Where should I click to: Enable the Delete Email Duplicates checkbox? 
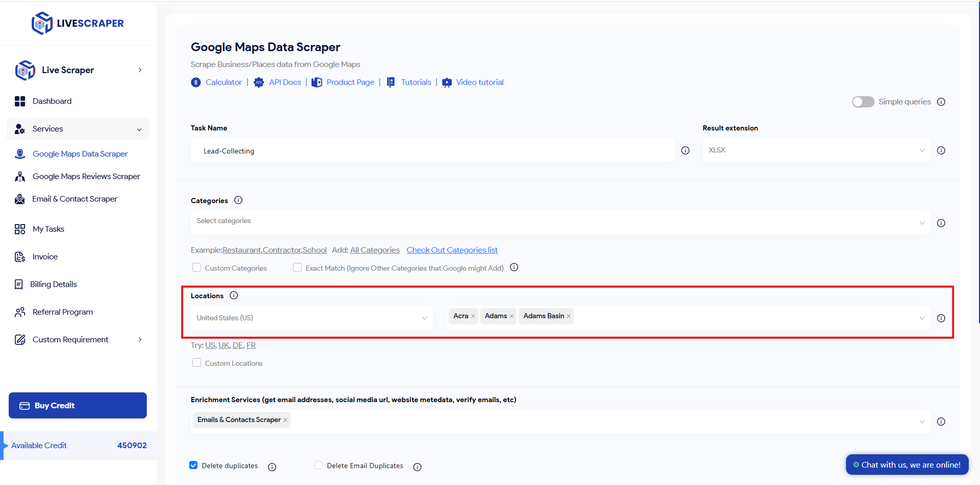click(x=319, y=465)
